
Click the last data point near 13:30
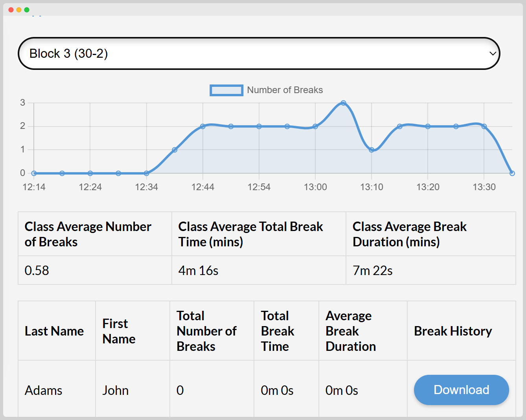[x=512, y=173]
